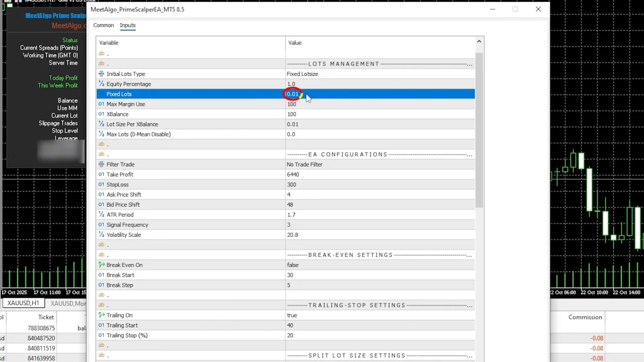The image size is (644, 362).
Task: Select the XAUUSD,H1 chart tab
Action: (x=23, y=304)
